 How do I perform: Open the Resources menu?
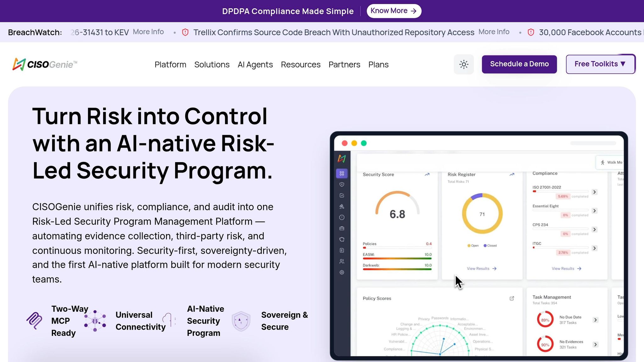[301, 64]
